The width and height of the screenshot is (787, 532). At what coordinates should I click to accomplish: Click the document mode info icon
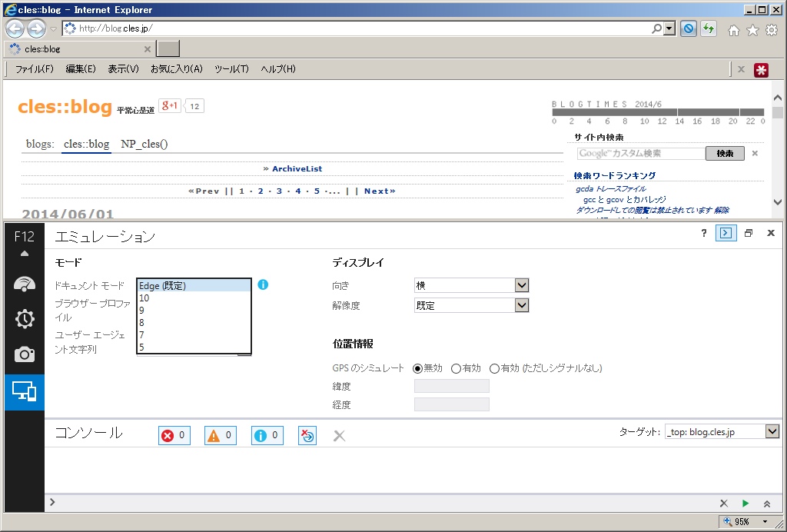click(263, 285)
